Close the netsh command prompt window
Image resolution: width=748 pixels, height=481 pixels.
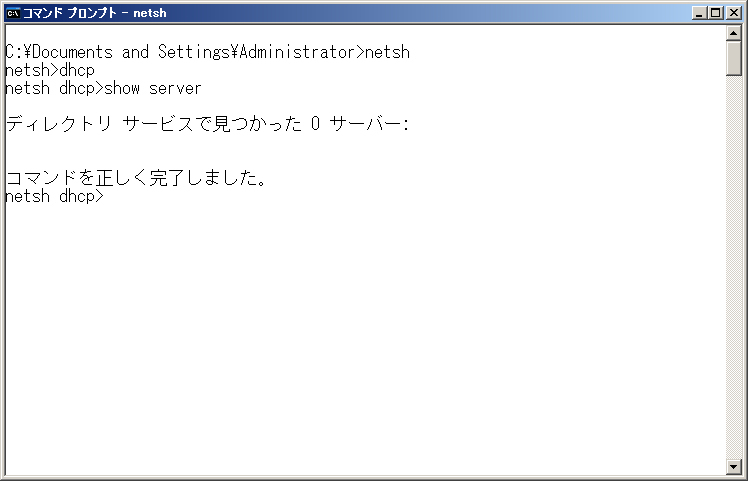[733, 13]
